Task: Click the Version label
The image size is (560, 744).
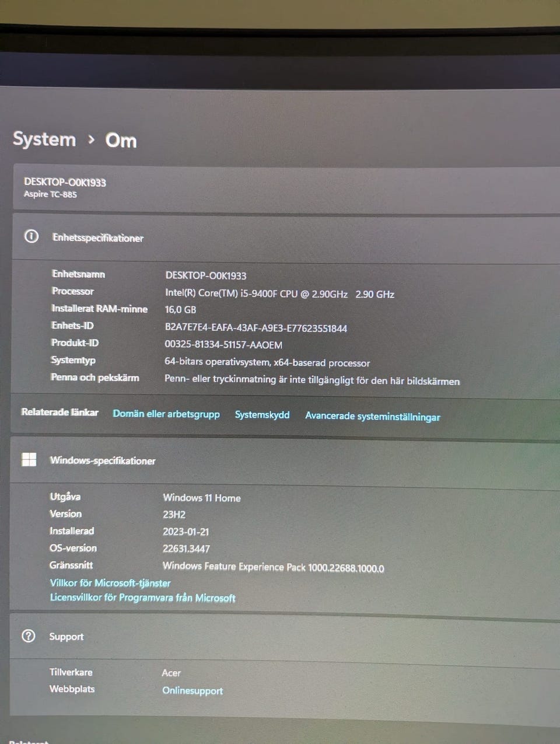Action: click(x=66, y=514)
